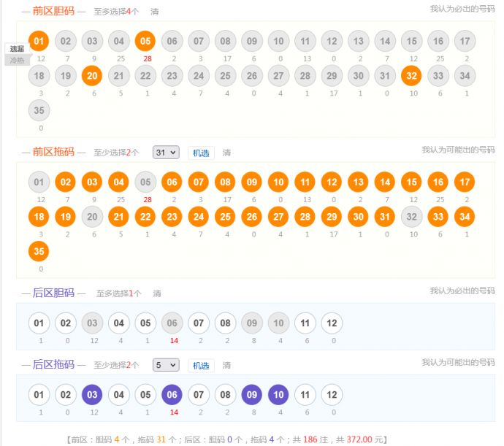Deselect ball 15 in 前区拖码
This screenshot has height=446, width=504.
click(411, 182)
